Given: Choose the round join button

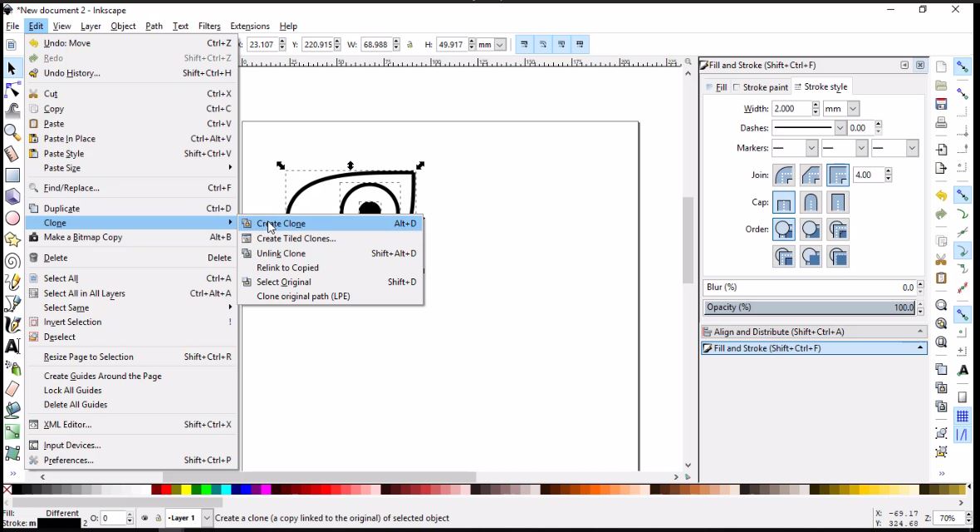Looking at the screenshot, I should 784,175.
